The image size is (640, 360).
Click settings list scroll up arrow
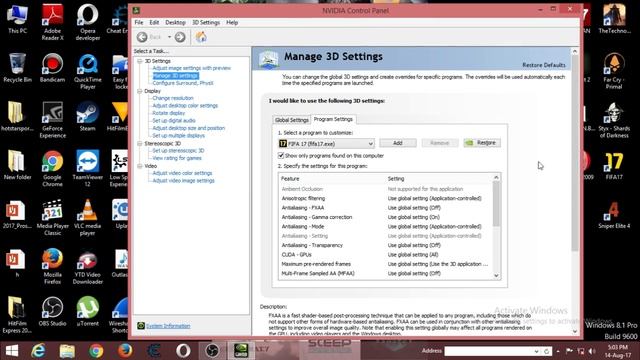pyautogui.click(x=496, y=177)
